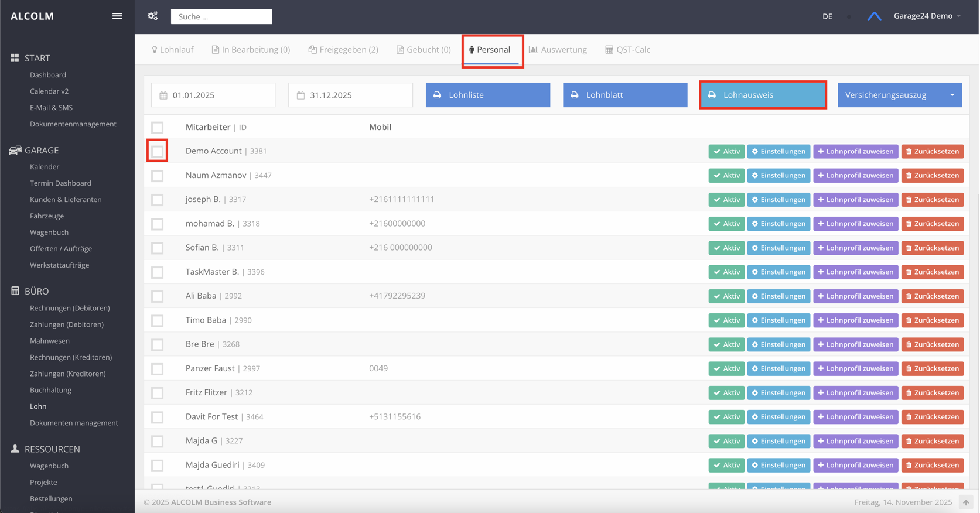Tick the select-all checkbox in header row

[x=157, y=127]
